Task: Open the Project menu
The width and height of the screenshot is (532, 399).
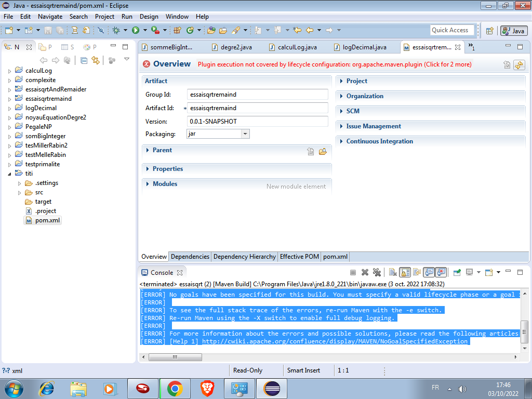Action: (x=104, y=17)
